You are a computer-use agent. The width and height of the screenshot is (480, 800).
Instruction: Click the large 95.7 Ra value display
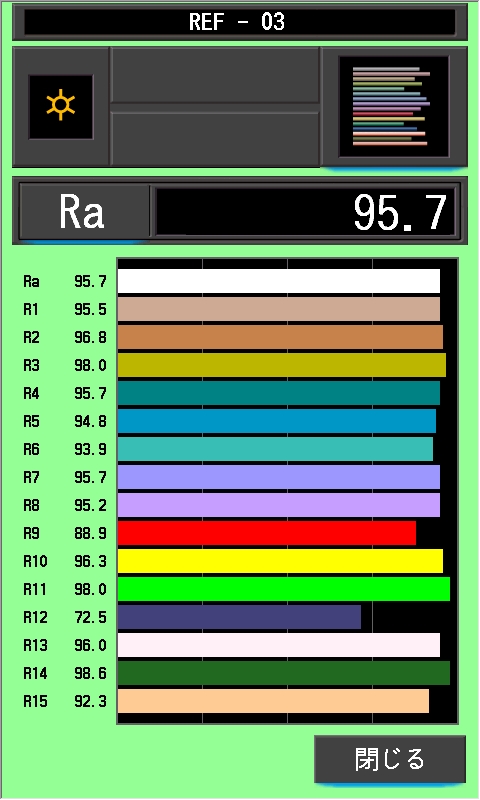click(305, 211)
